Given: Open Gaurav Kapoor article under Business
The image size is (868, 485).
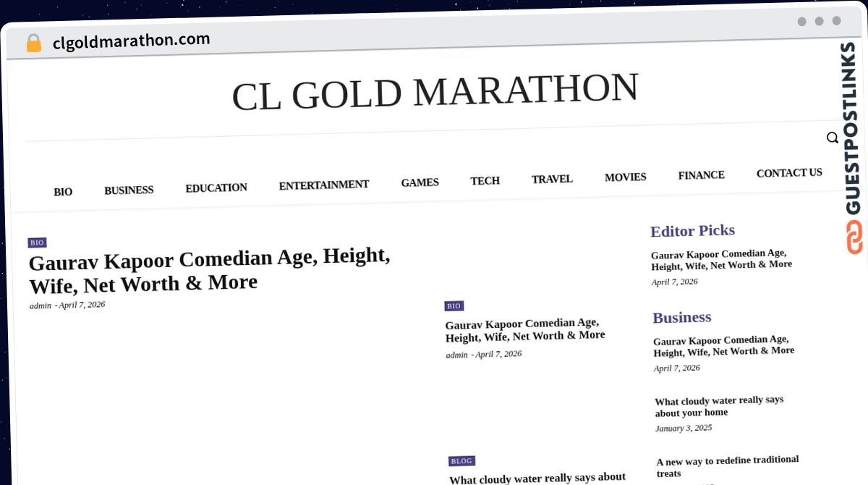Looking at the screenshot, I should point(723,345).
